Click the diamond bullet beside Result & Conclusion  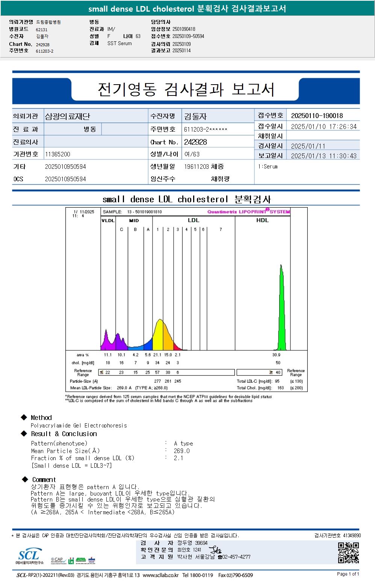pyautogui.click(x=24, y=433)
